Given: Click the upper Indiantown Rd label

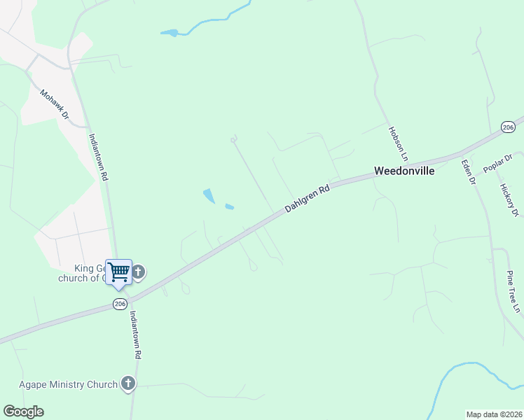Looking at the screenshot, I should pyautogui.click(x=99, y=157).
